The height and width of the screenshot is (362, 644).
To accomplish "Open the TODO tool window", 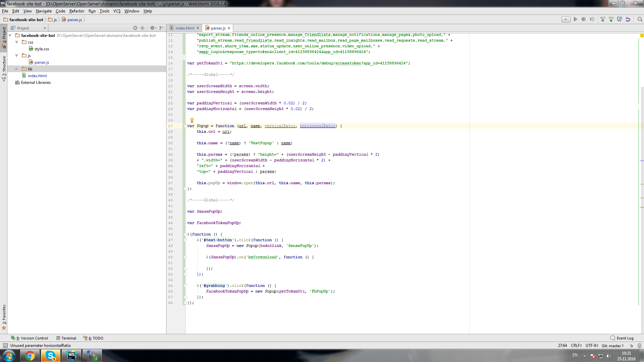I will [x=93, y=338].
